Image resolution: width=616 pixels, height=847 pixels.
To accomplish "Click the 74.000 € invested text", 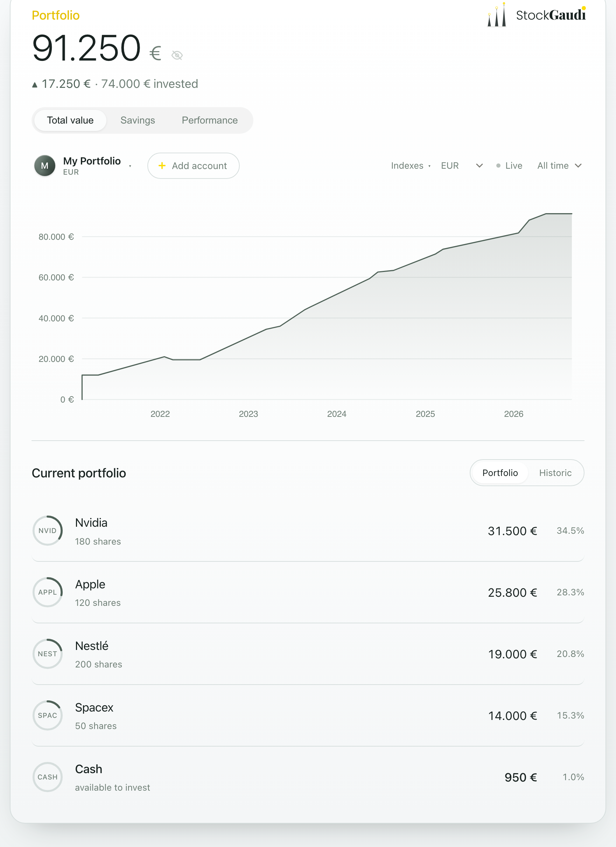I will coord(149,84).
